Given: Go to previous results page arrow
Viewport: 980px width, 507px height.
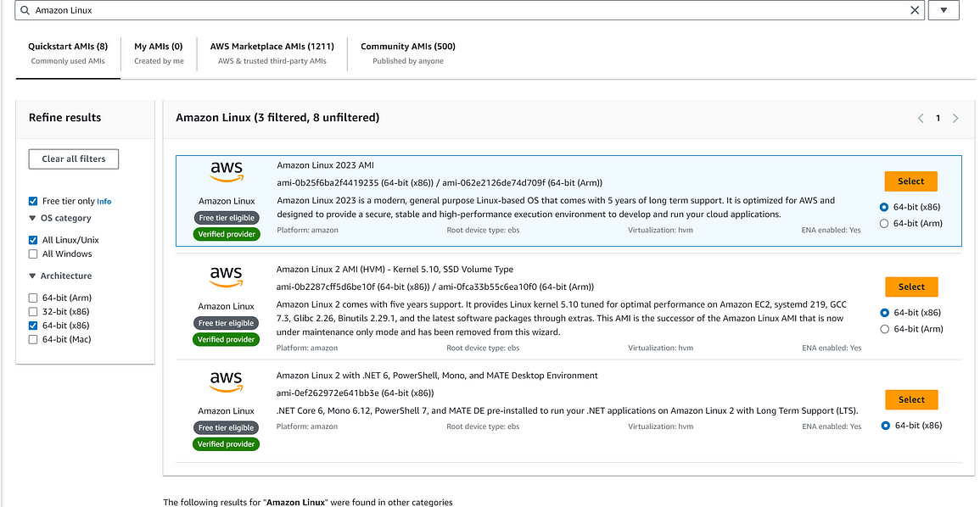Looking at the screenshot, I should pos(921,118).
